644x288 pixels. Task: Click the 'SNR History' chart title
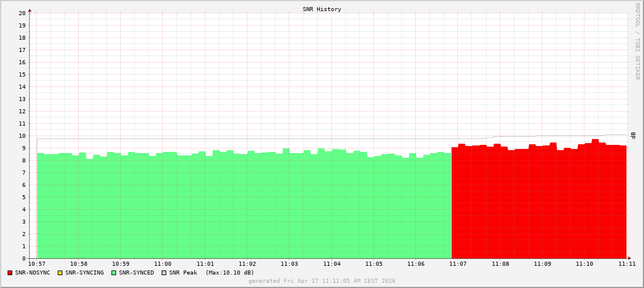click(321, 9)
